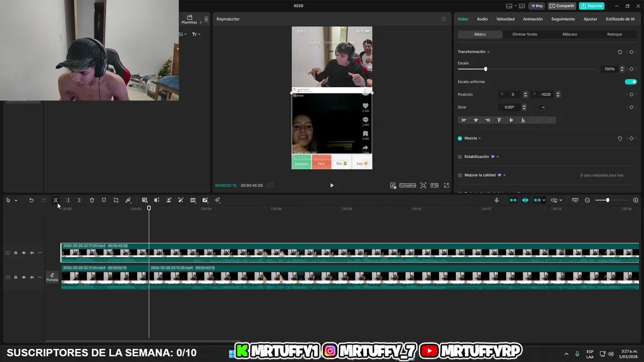This screenshot has height=362, width=644.
Task: Click the Compartir button
Action: click(562, 6)
